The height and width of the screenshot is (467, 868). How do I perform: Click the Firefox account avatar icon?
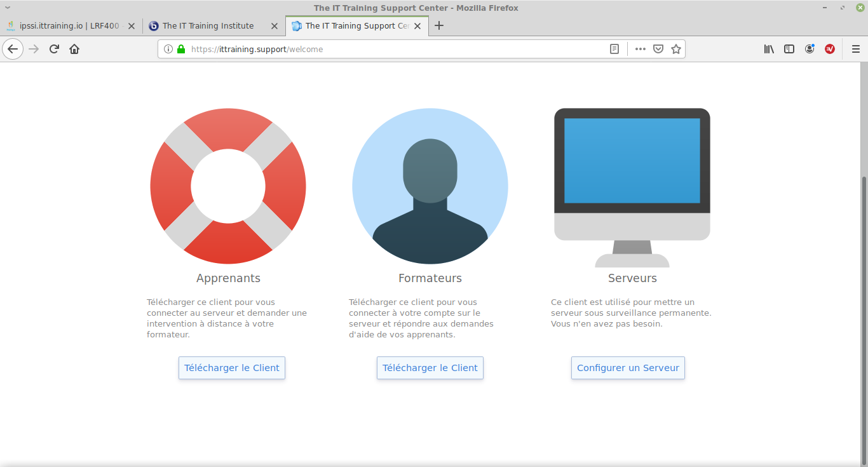pos(810,49)
